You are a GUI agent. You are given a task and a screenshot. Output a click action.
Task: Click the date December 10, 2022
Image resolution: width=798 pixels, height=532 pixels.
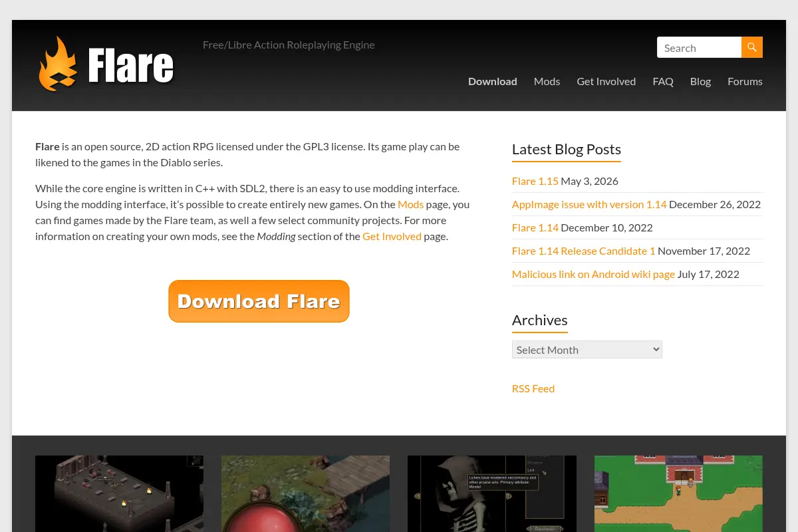[606, 227]
